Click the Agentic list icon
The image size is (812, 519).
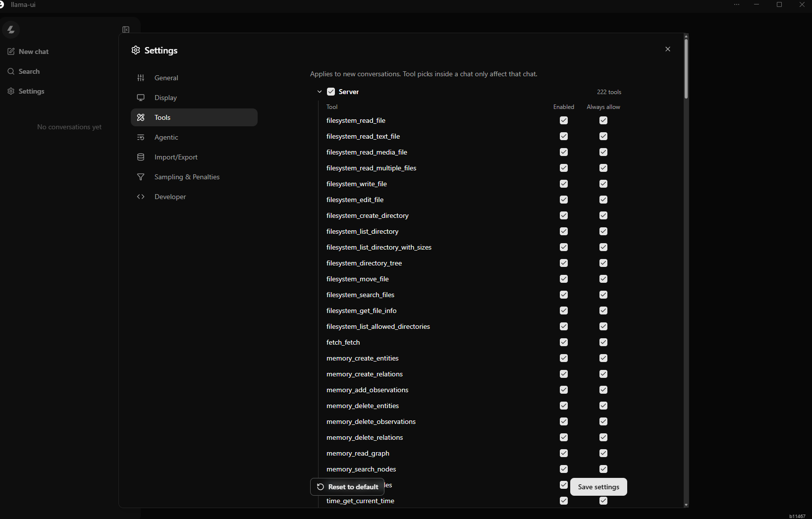coord(141,137)
